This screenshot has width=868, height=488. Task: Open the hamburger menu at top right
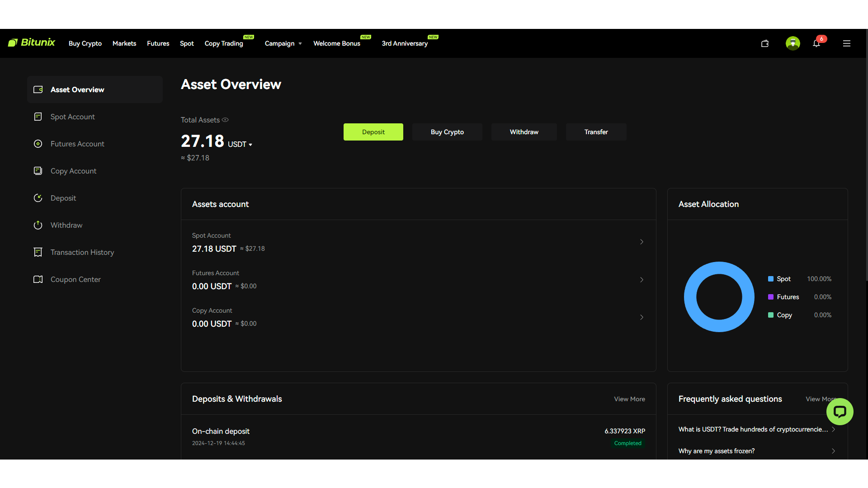[x=847, y=43]
